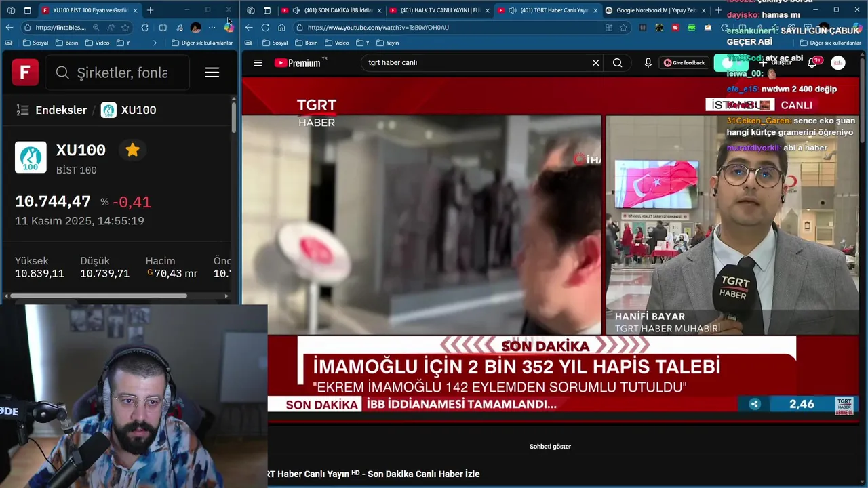
Task: Click the vertical scrollbar of Fintables page
Action: click(x=233, y=117)
